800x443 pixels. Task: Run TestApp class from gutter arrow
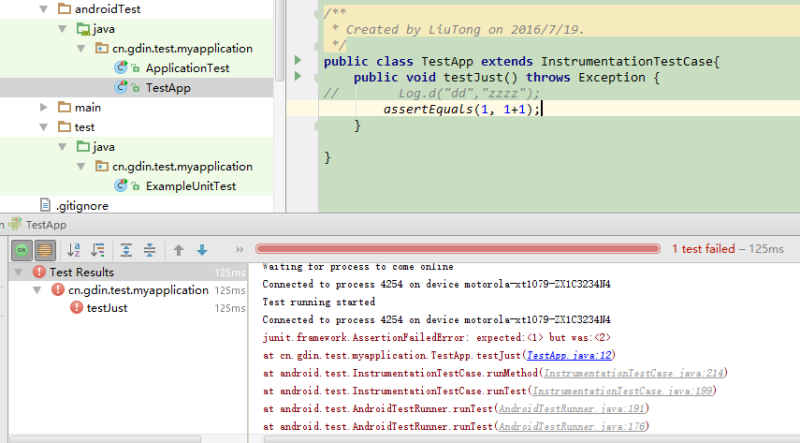(298, 61)
